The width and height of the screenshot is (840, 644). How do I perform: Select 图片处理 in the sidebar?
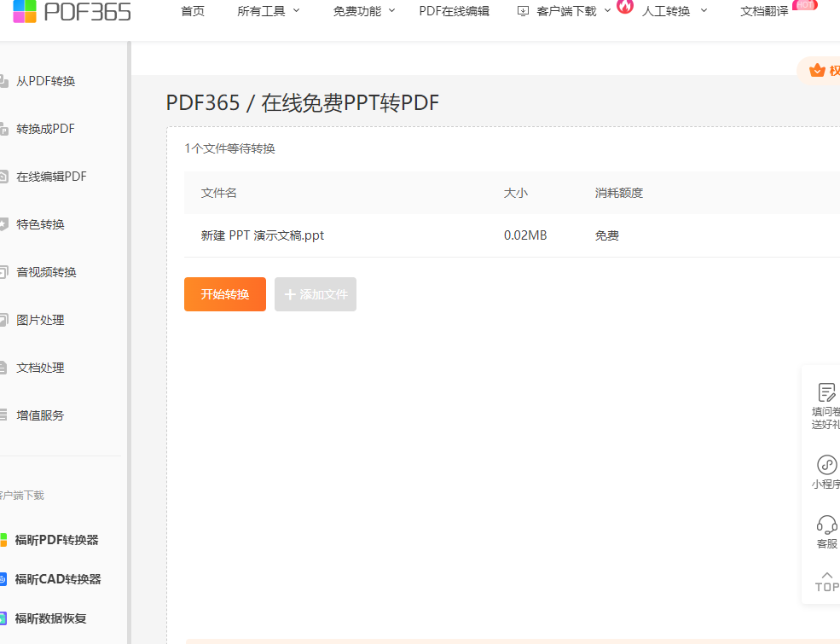40,320
